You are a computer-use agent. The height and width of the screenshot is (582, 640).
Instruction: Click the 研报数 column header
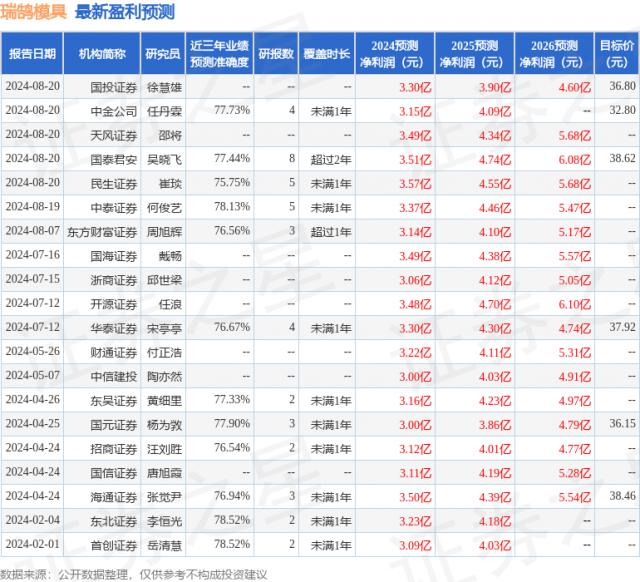pyautogui.click(x=276, y=54)
